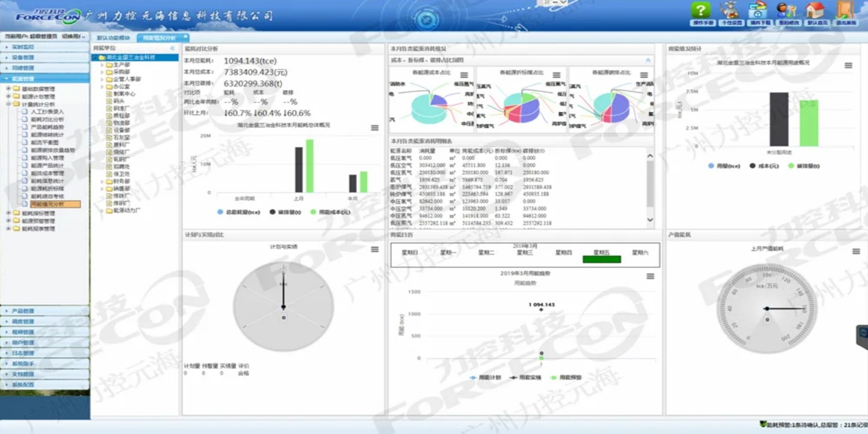Expand the 实时监控 sidebar section
Viewport: 868px width, 434px height.
click(23, 47)
